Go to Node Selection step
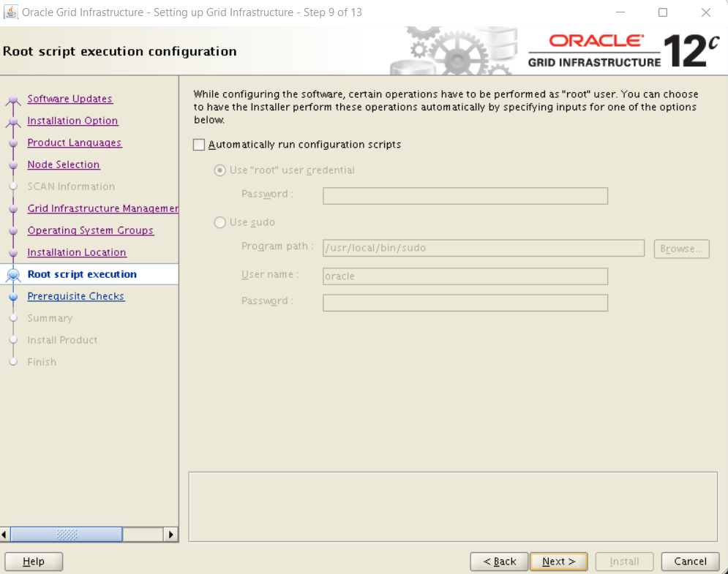The image size is (728, 574). click(x=63, y=165)
